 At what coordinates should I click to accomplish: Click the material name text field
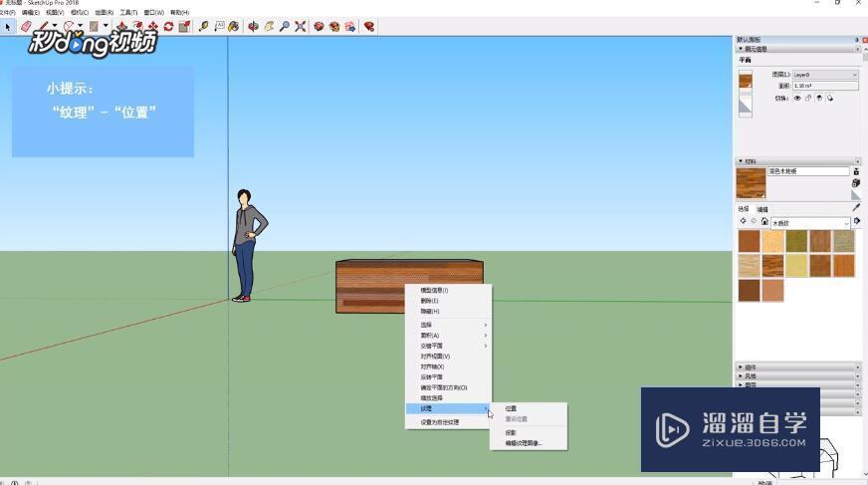pyautogui.click(x=808, y=171)
